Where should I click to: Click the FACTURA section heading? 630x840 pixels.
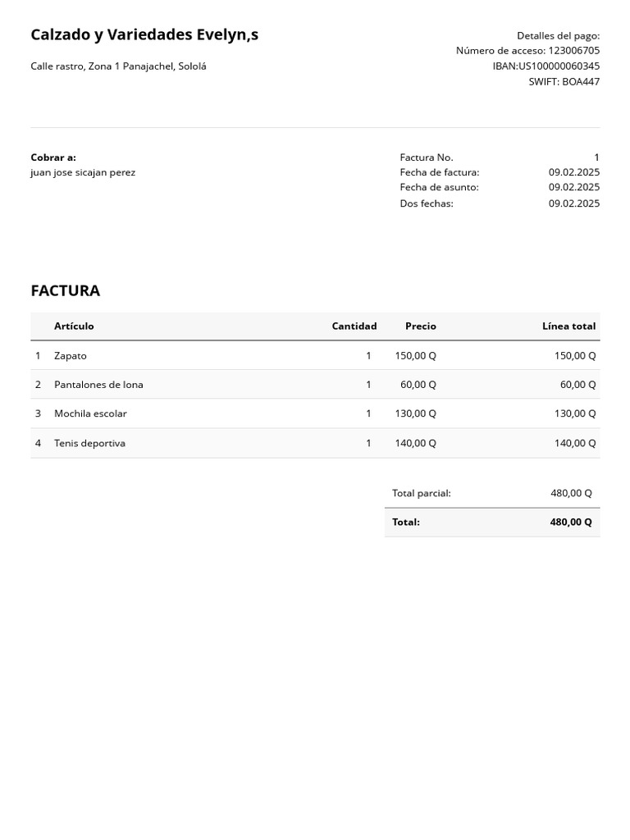tap(66, 290)
